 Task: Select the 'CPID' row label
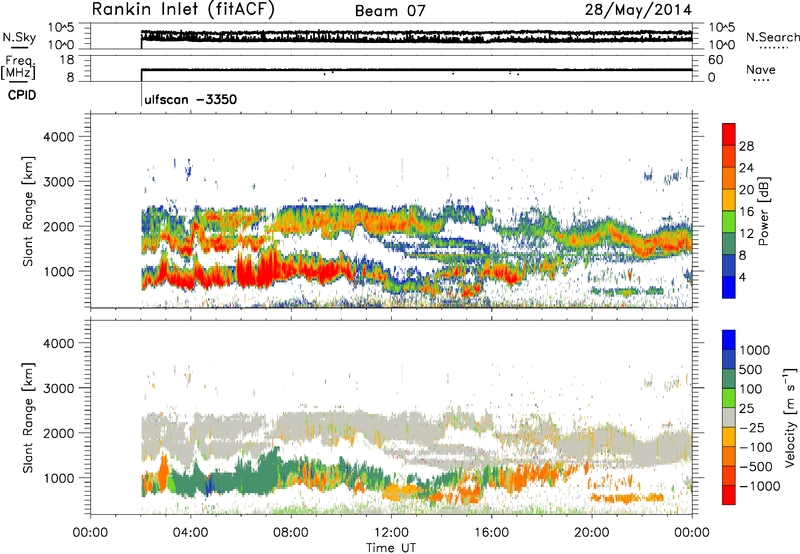pos(22,95)
